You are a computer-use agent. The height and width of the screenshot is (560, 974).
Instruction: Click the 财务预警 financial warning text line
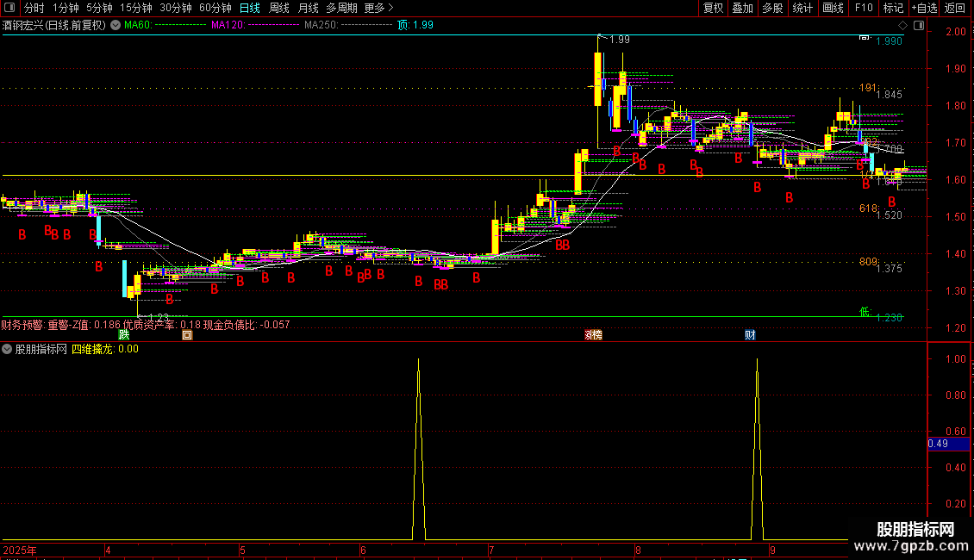146,325
